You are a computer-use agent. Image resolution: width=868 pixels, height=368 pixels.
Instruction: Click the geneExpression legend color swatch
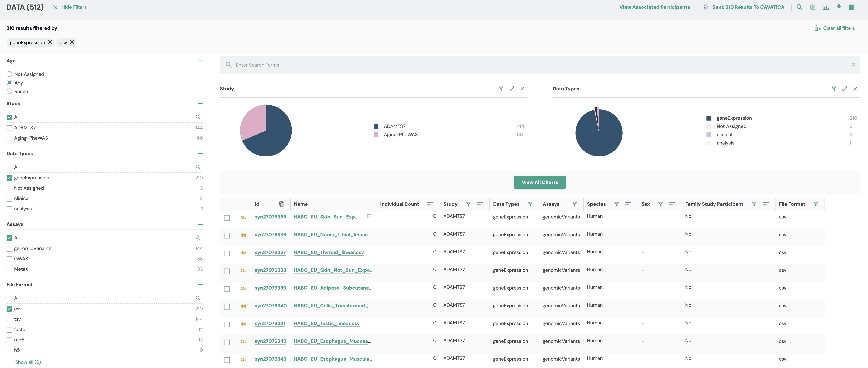pyautogui.click(x=709, y=118)
